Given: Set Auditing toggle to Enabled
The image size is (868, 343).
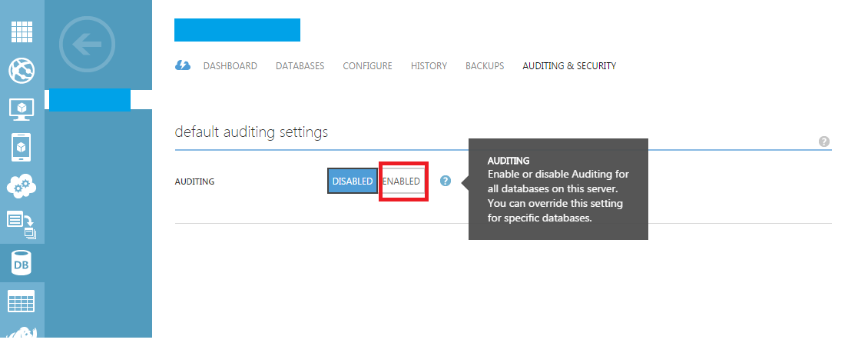Looking at the screenshot, I should [x=403, y=181].
